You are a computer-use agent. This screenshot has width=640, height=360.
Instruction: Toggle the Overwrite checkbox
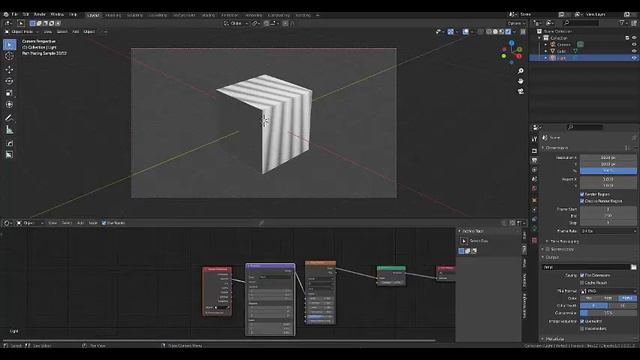582,321
